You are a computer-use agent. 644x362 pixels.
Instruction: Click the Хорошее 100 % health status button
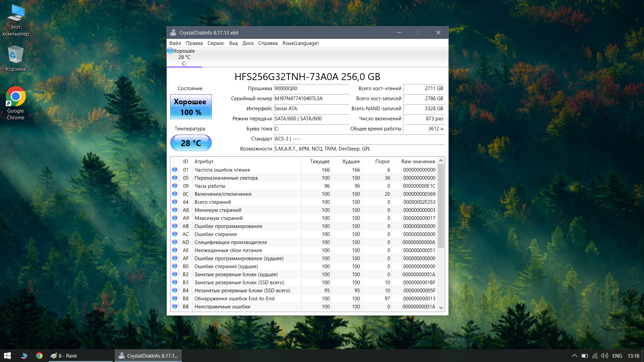coord(191,107)
